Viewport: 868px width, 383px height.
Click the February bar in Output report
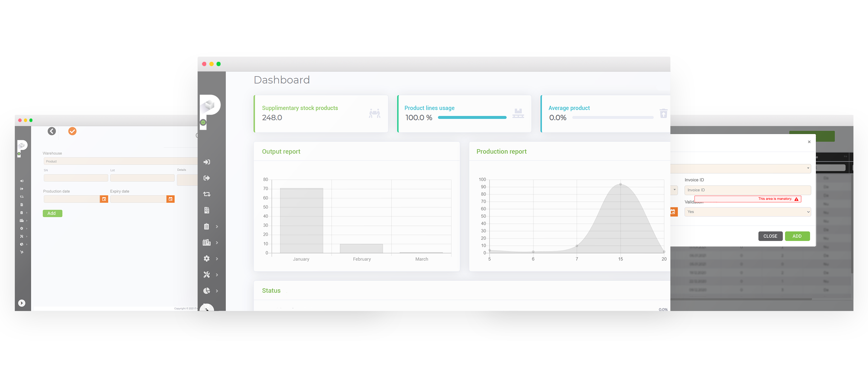pos(361,248)
